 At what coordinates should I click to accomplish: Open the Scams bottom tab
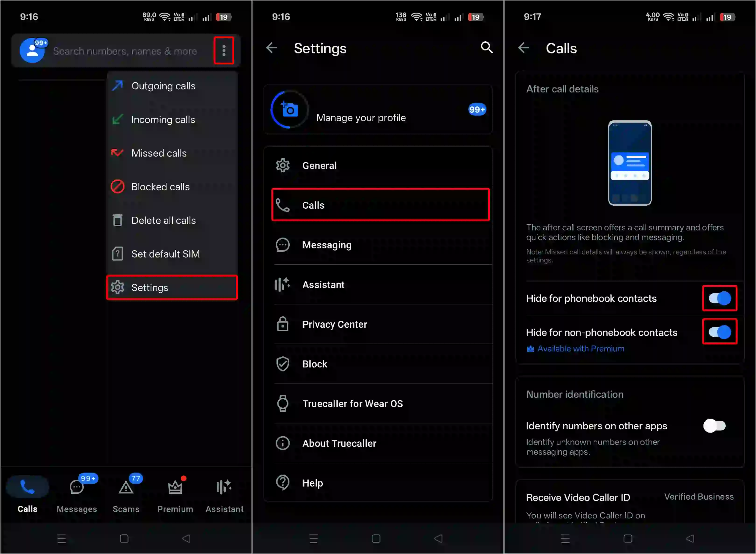126,495
